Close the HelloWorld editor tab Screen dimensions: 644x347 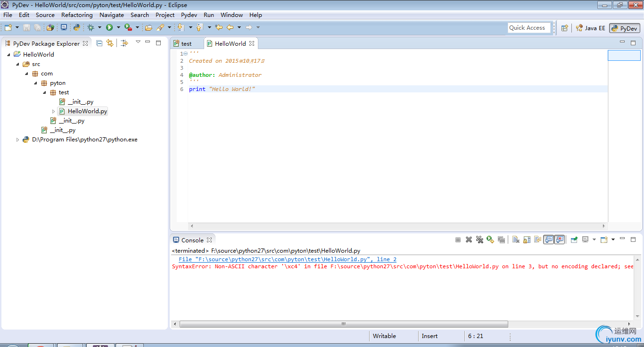click(252, 43)
